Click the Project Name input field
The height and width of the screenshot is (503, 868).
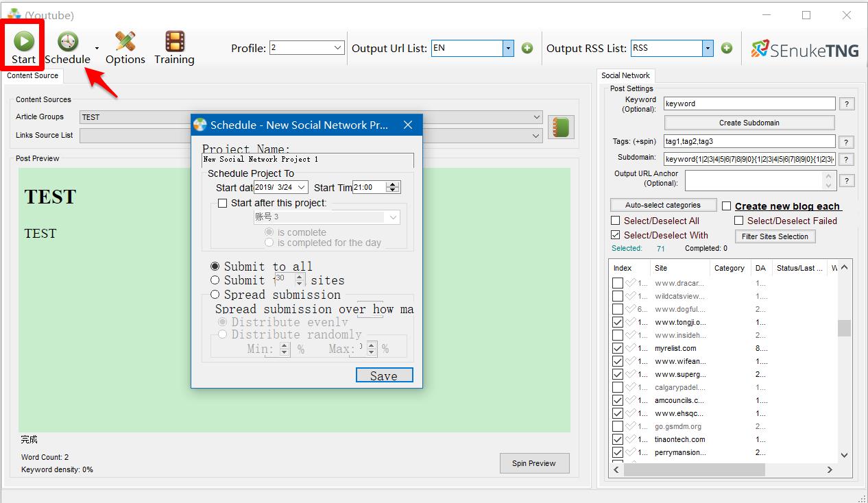pyautogui.click(x=308, y=160)
